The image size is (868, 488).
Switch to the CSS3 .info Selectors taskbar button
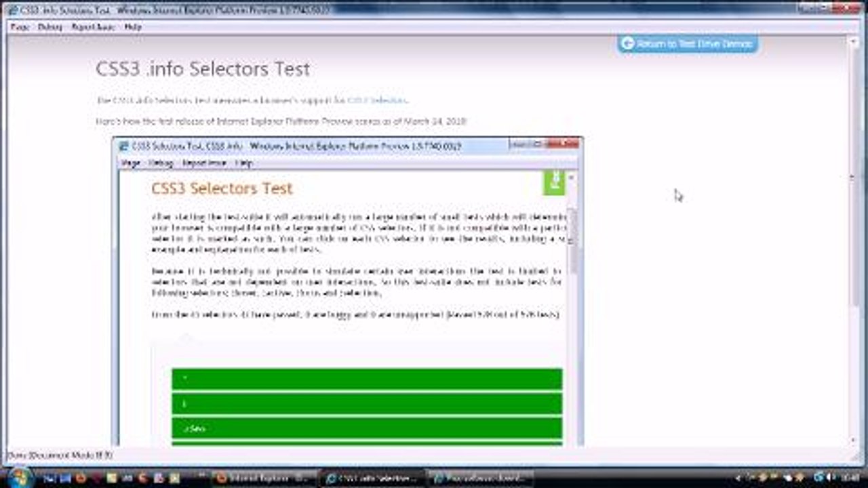pyautogui.click(x=372, y=478)
